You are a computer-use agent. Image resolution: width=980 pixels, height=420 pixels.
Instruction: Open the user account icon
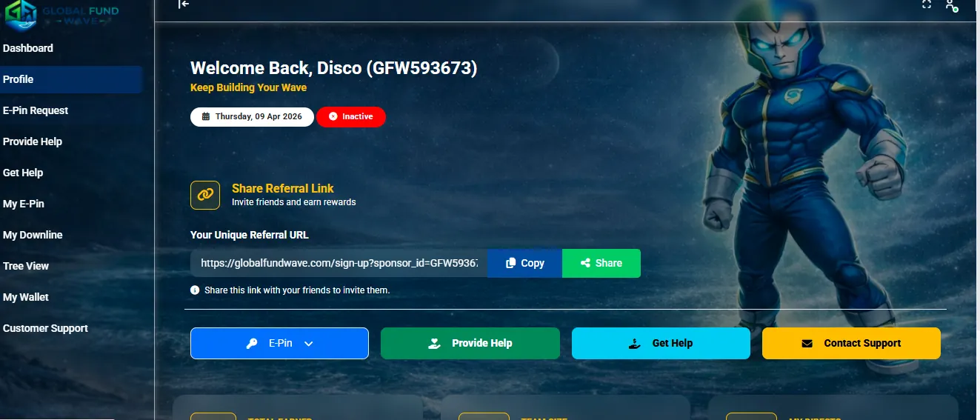coord(951,5)
